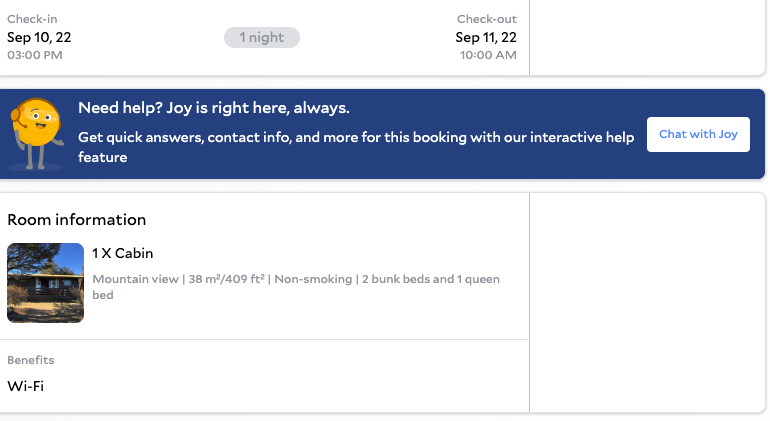
Task: Open the Chat with Joy button
Action: coord(698,134)
